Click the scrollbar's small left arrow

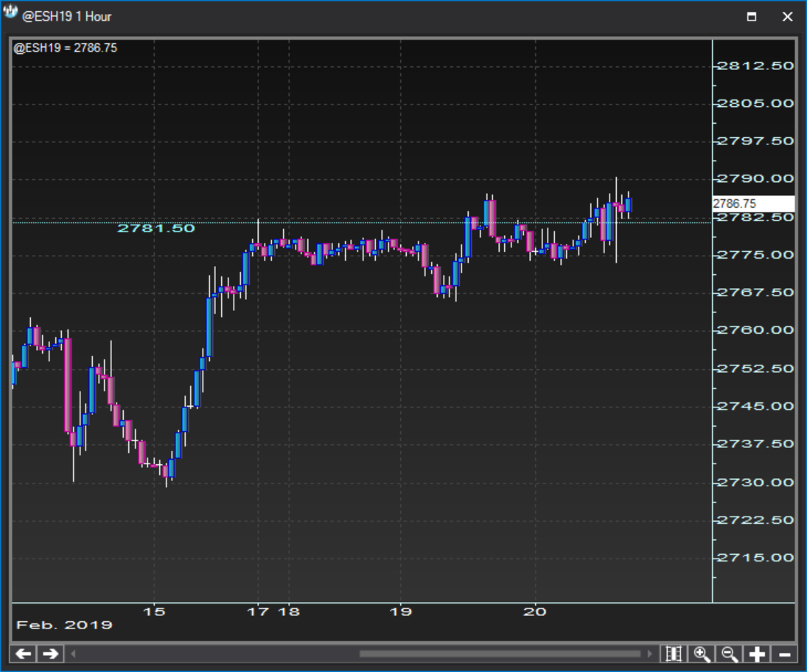(x=73, y=654)
